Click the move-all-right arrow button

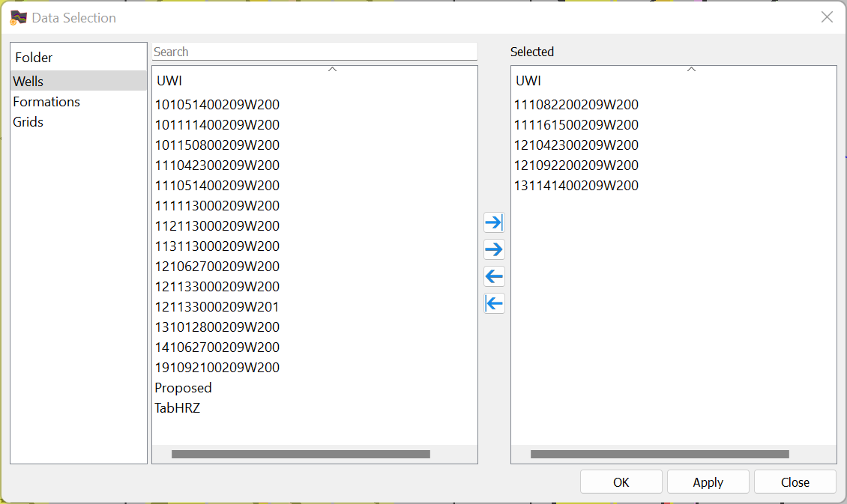tap(494, 222)
